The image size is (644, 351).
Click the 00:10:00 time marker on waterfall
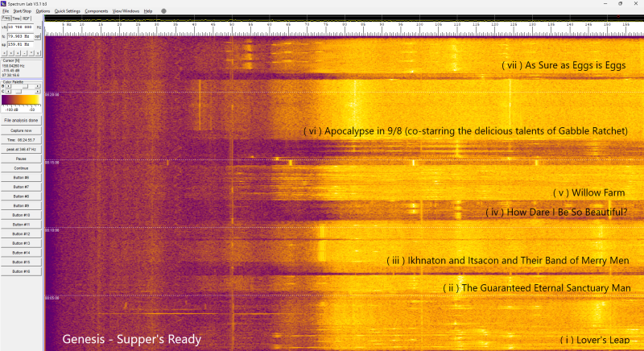[x=52, y=230]
